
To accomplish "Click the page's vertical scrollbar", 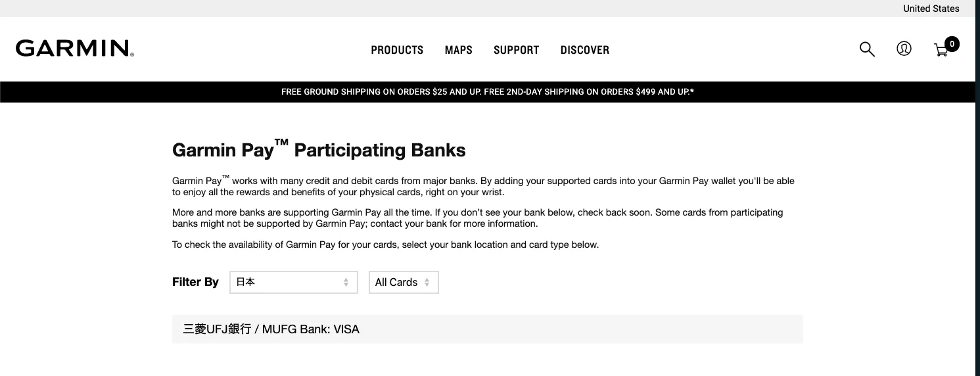I will tap(977, 197).
